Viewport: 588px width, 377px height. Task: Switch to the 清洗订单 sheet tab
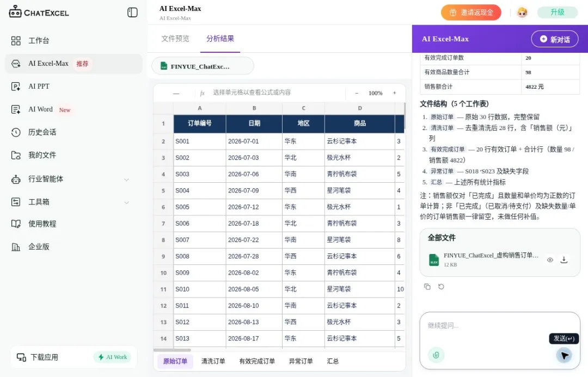click(x=213, y=361)
